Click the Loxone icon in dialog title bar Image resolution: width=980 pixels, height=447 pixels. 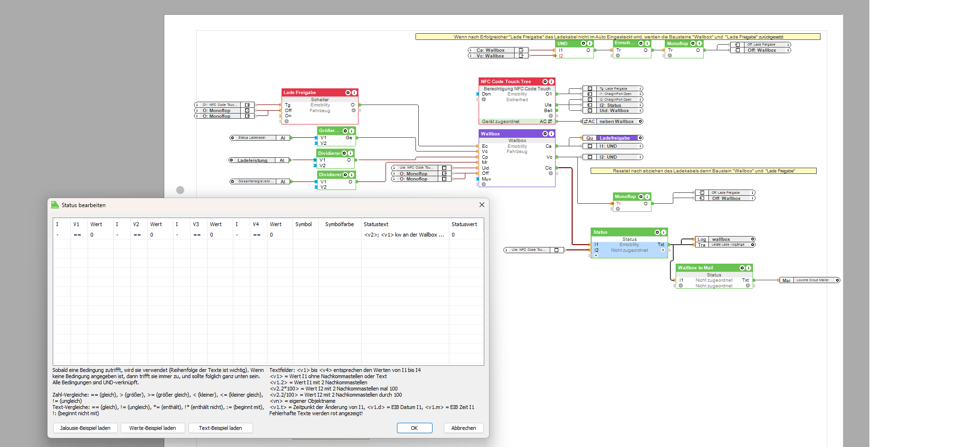coord(55,205)
